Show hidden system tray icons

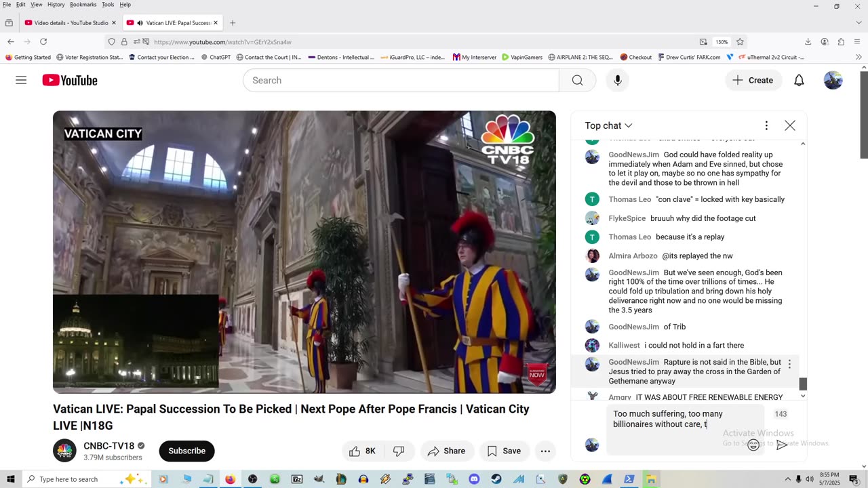coord(787,479)
